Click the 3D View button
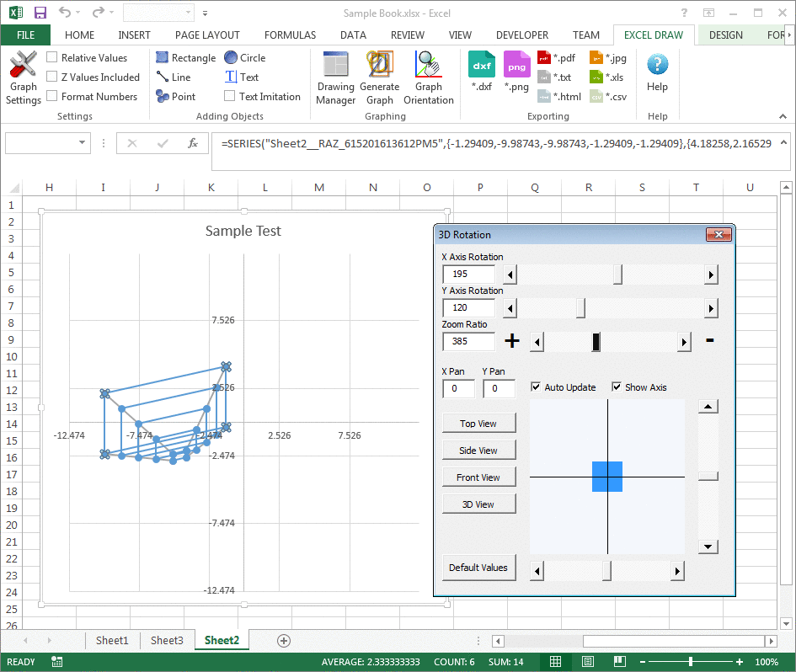The height and width of the screenshot is (672, 796). pos(478,504)
